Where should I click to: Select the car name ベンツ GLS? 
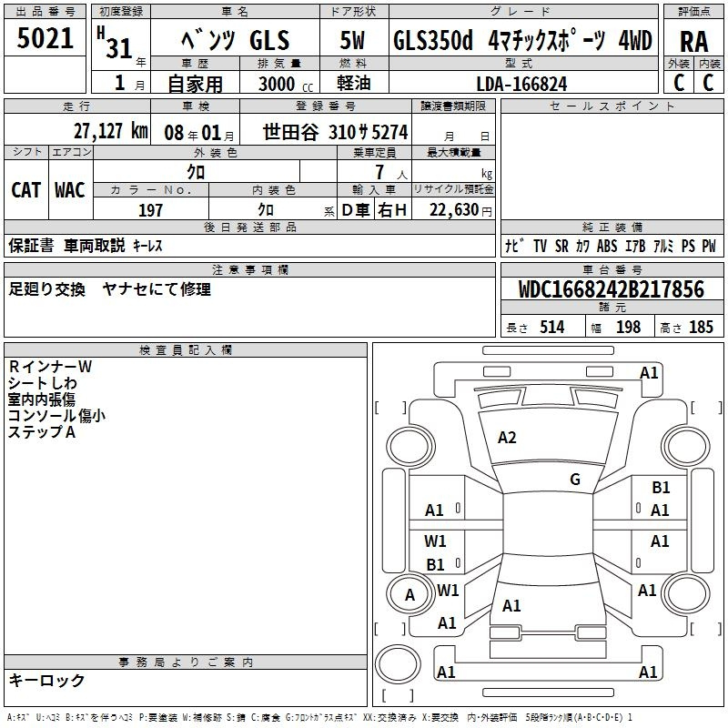coord(235,39)
